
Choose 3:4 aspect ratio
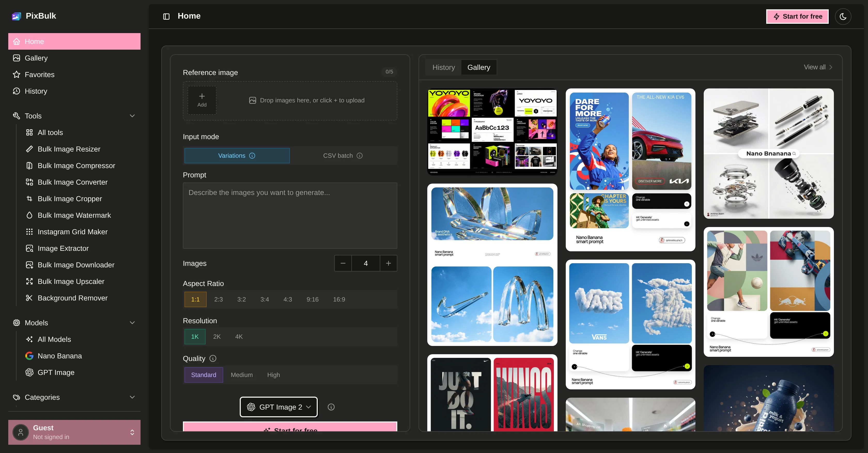(265, 299)
